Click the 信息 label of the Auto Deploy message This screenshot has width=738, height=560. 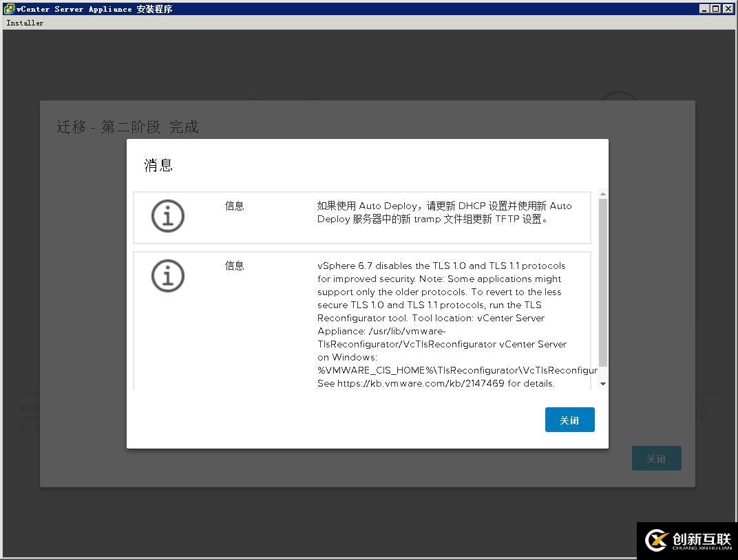click(x=234, y=206)
